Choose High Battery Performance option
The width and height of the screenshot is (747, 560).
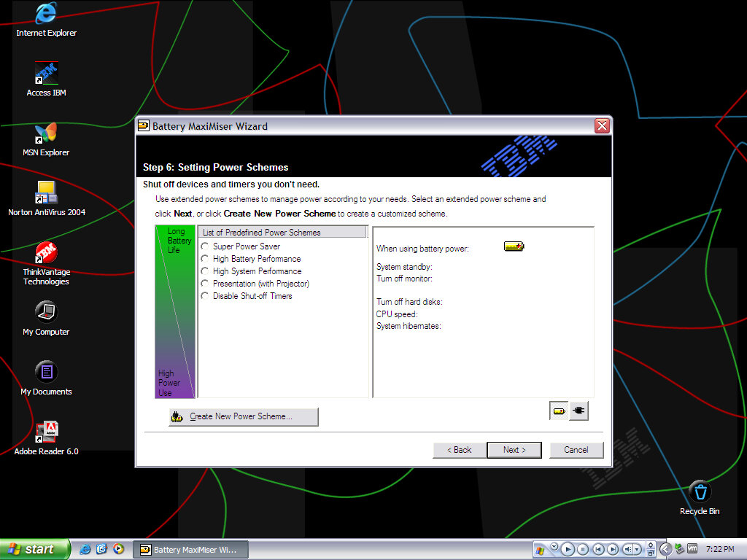click(x=205, y=259)
